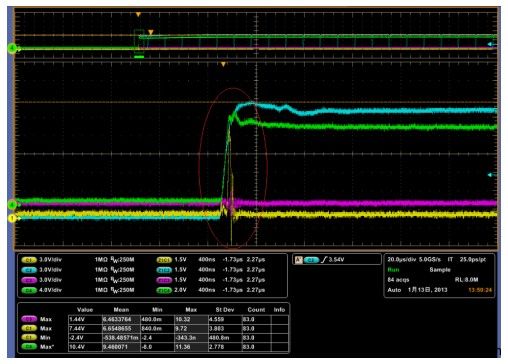The width and height of the screenshot is (508, 364).
Task: Click the orange triangle marker above the zoomed waveform
Action: coord(223,64)
